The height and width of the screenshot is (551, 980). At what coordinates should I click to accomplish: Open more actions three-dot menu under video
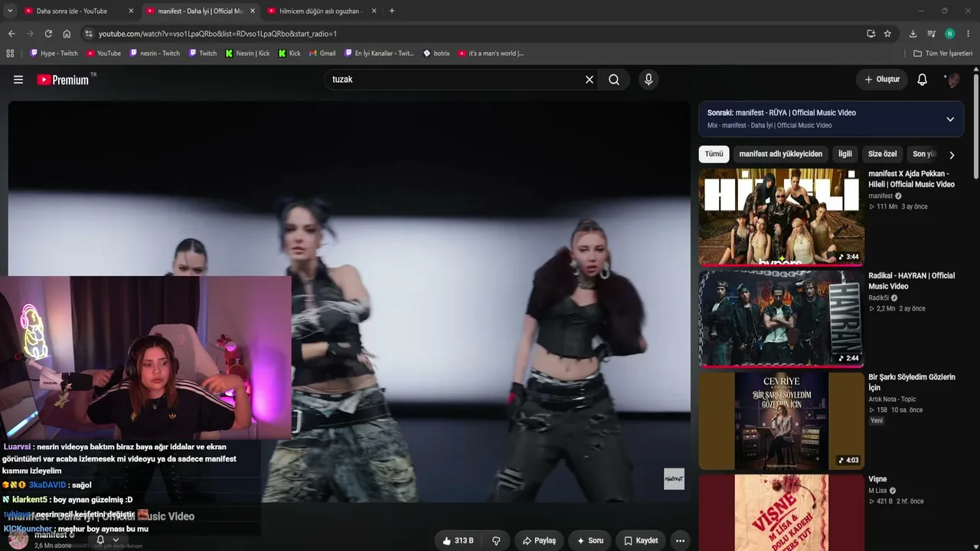click(680, 540)
